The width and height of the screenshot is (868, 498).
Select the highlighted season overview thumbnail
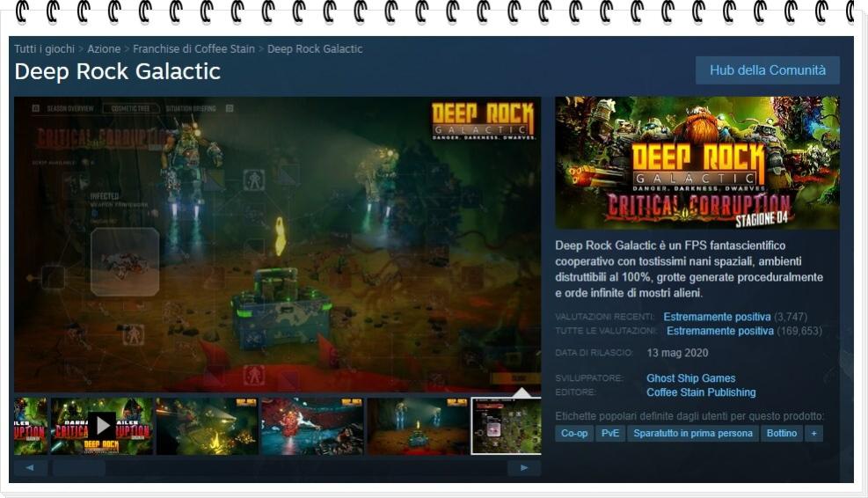pyautogui.click(x=506, y=426)
